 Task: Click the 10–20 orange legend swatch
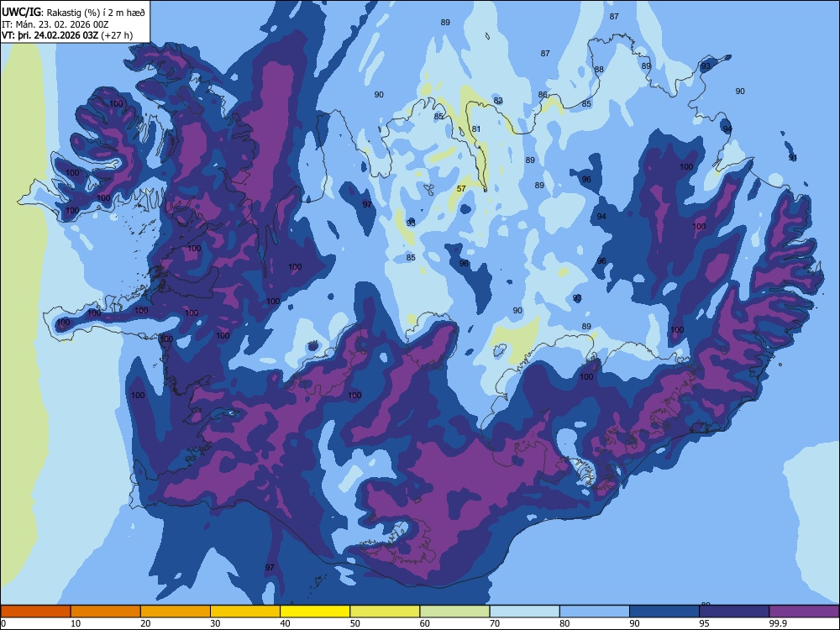(x=106, y=612)
